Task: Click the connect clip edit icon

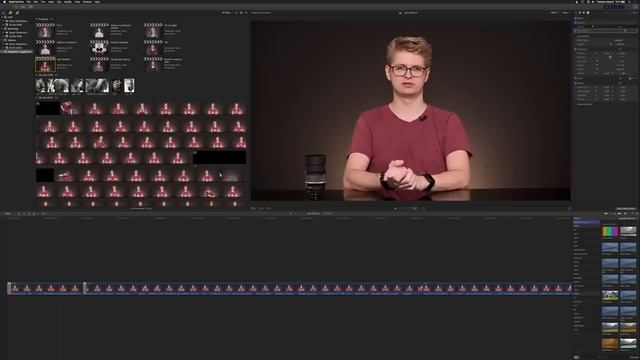Action: pyautogui.click(x=19, y=213)
